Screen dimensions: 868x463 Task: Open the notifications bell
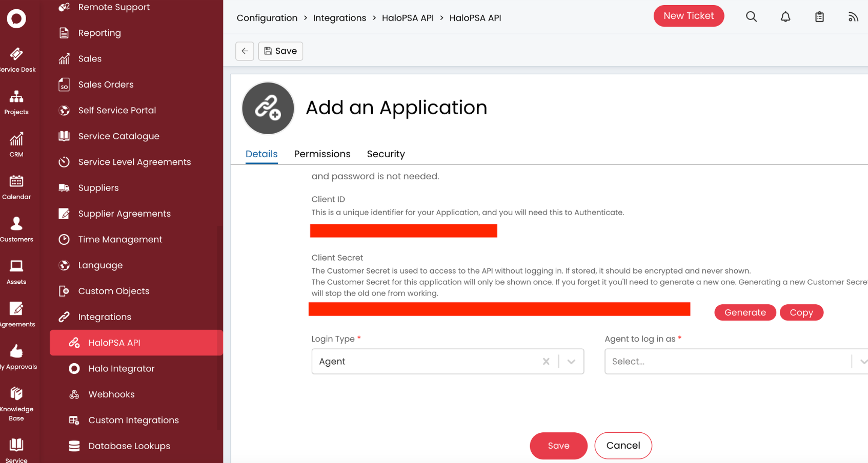click(x=785, y=16)
